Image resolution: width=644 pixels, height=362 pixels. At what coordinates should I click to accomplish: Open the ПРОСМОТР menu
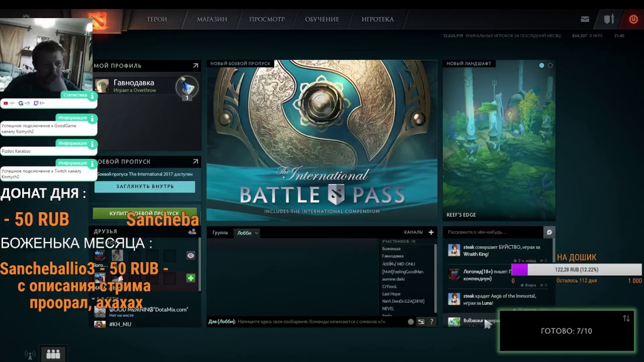point(267,19)
